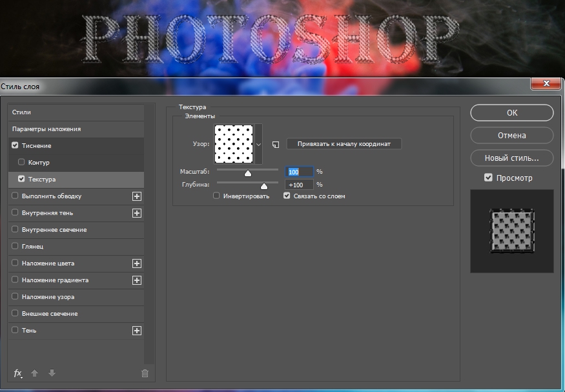Enable Внутренняя тень checkbox

(15, 212)
